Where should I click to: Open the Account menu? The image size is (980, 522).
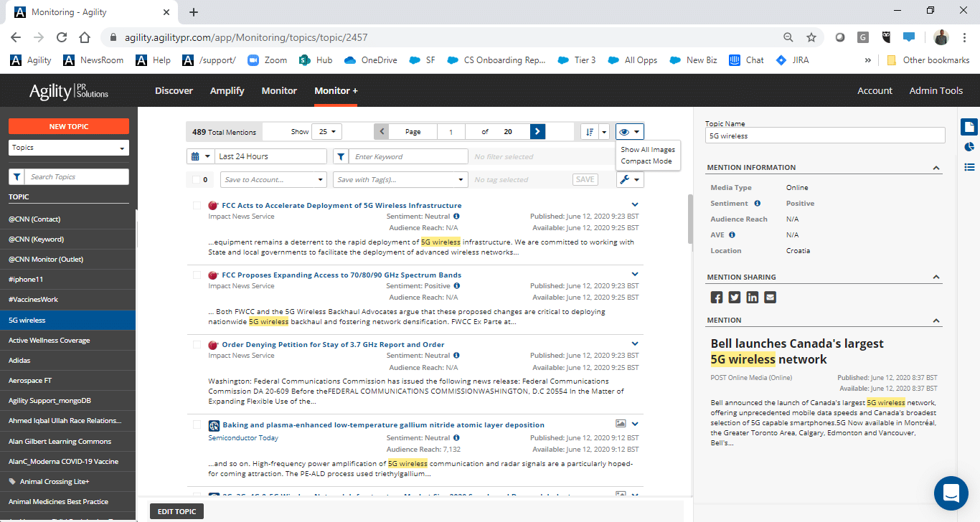pos(875,91)
